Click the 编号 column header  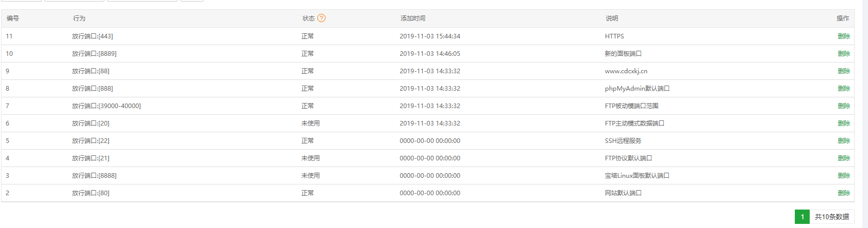[x=13, y=18]
